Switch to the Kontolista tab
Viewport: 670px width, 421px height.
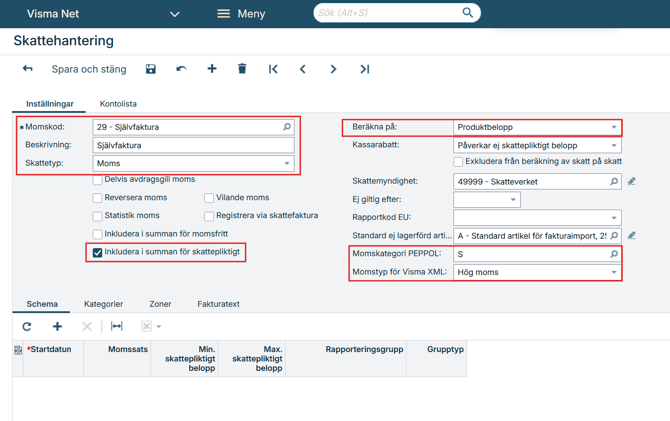[x=118, y=104]
